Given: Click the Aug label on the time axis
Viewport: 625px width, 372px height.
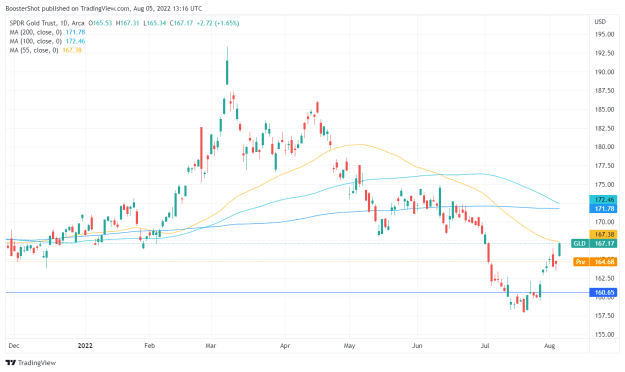Looking at the screenshot, I should (x=549, y=346).
